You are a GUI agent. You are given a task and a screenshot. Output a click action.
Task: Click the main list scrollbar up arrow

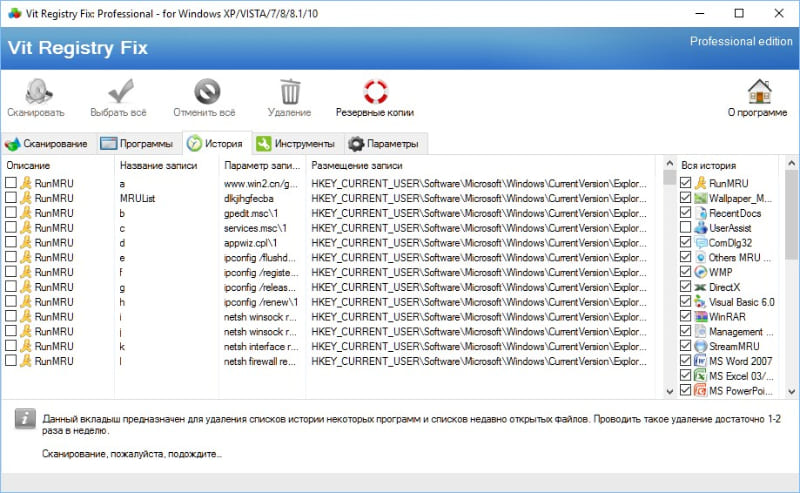[x=669, y=163]
